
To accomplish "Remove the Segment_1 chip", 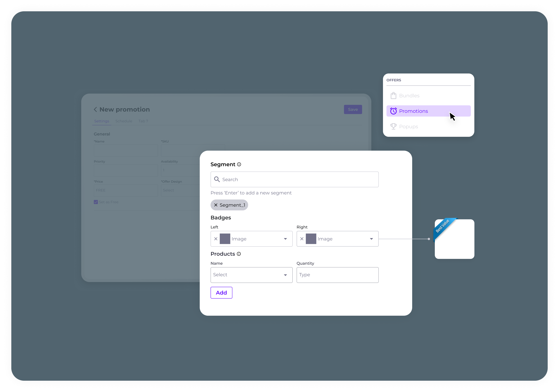I will click(216, 205).
